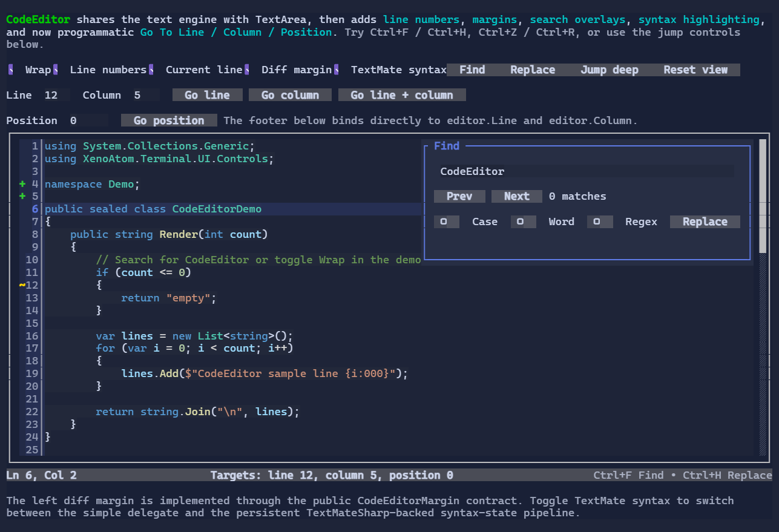Click the Find button in the toolbar row
The width and height of the screenshot is (779, 532).
pyautogui.click(x=472, y=70)
